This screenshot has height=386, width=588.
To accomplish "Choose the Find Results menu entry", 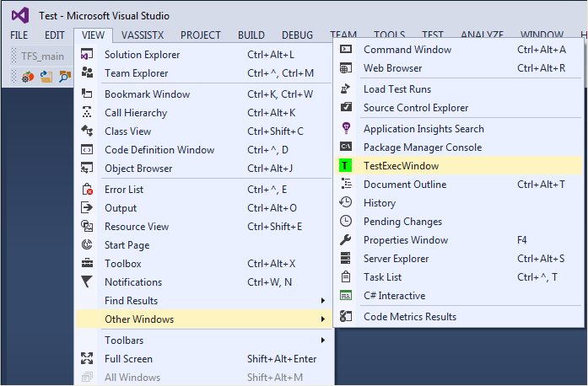I will (203, 301).
